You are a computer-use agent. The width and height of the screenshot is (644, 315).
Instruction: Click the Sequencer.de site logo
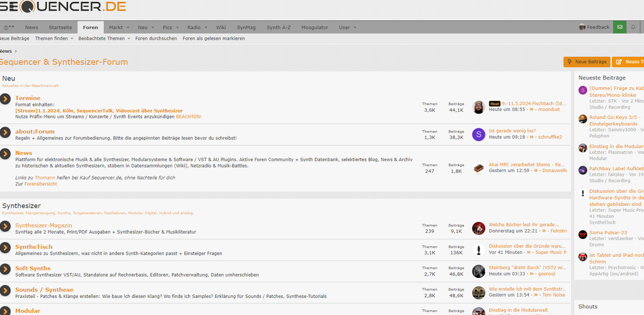pyautogui.click(x=63, y=6)
